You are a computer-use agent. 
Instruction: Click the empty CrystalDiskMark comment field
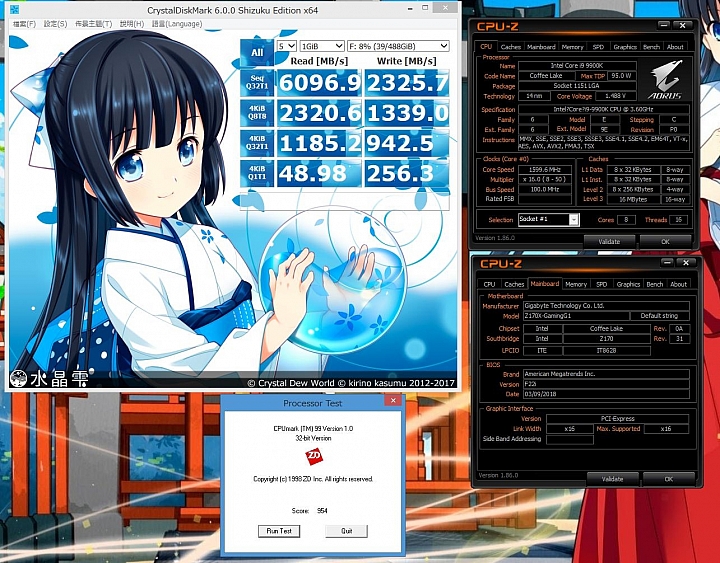tap(344, 200)
